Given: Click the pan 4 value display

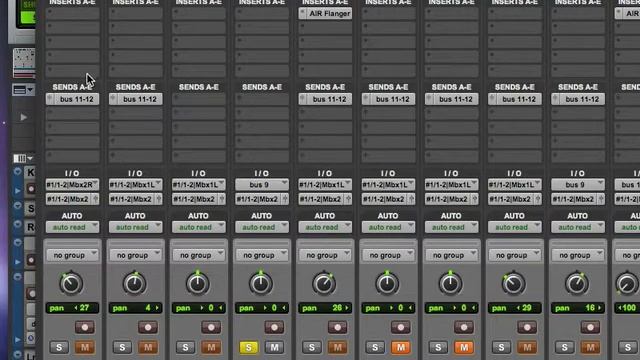Looking at the screenshot, I should pyautogui.click(x=136, y=308).
